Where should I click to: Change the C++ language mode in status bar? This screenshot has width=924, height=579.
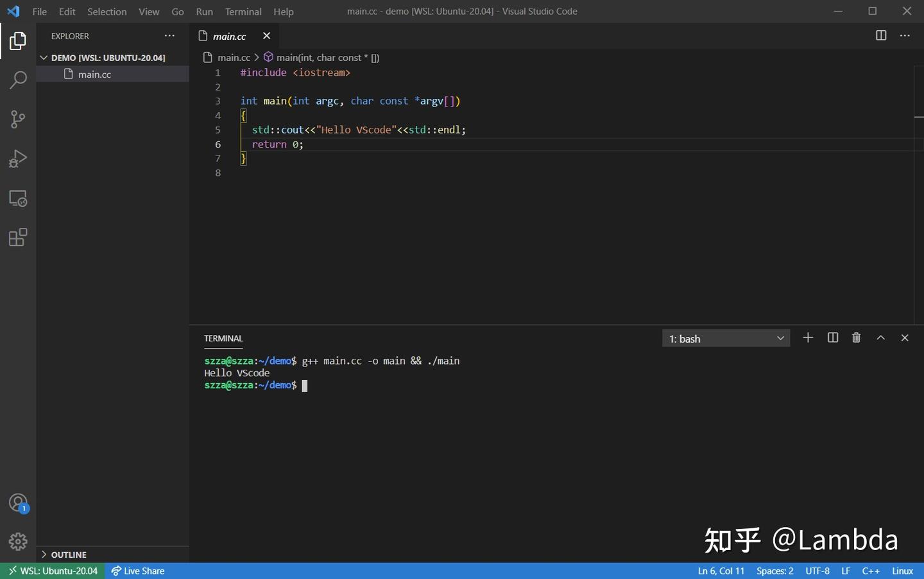coord(871,571)
